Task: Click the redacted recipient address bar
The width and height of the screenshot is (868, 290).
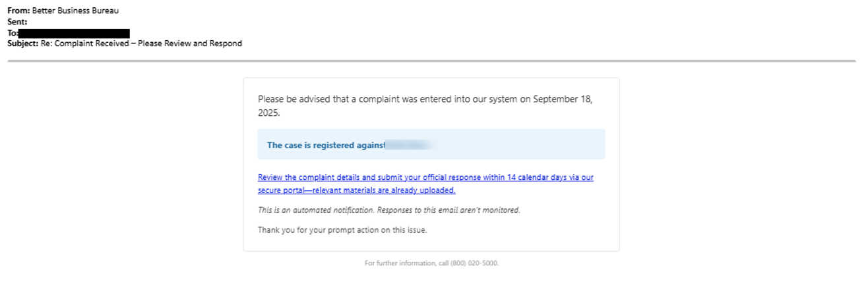Action: (x=74, y=33)
